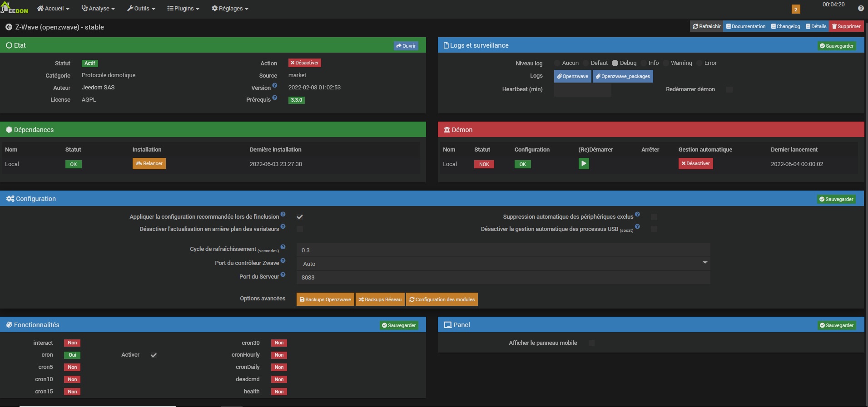Click the orange notification badge showing 2
The height and width of the screenshot is (407, 868).
[796, 9]
